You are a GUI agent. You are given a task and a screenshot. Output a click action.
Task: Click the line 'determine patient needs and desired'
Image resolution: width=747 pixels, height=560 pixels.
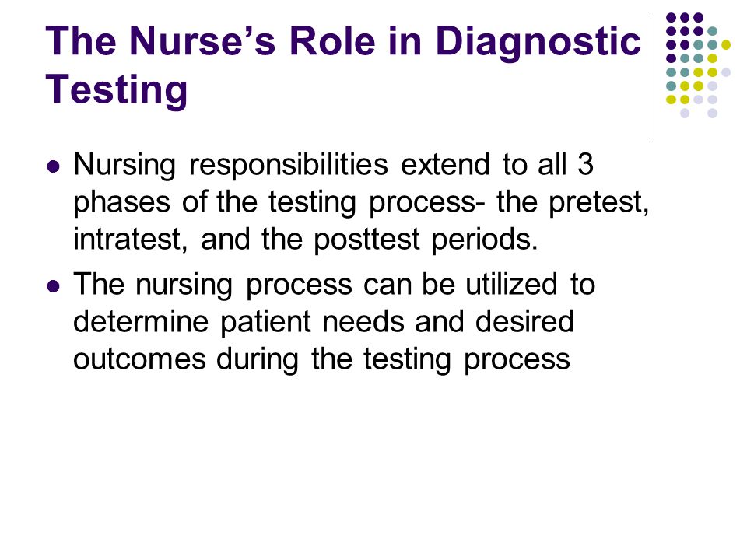(x=324, y=322)
